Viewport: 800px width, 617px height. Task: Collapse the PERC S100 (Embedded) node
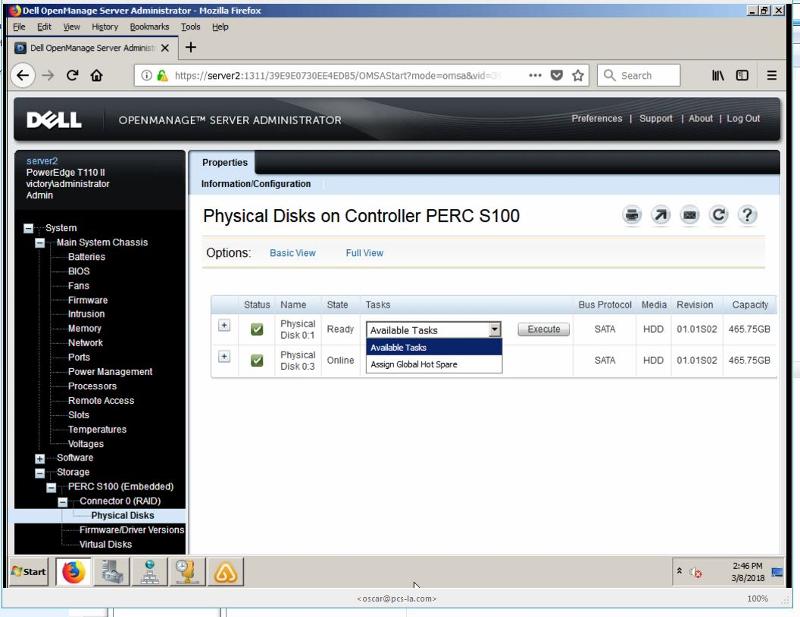tap(51, 487)
